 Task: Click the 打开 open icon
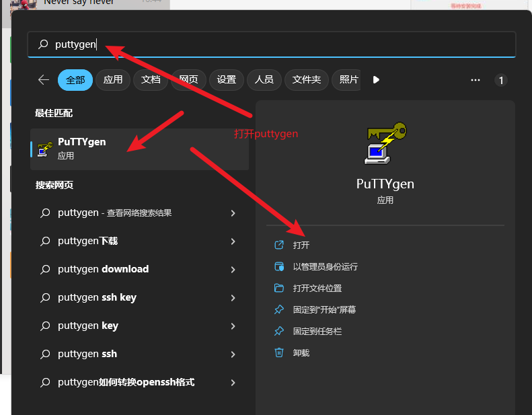coord(279,245)
